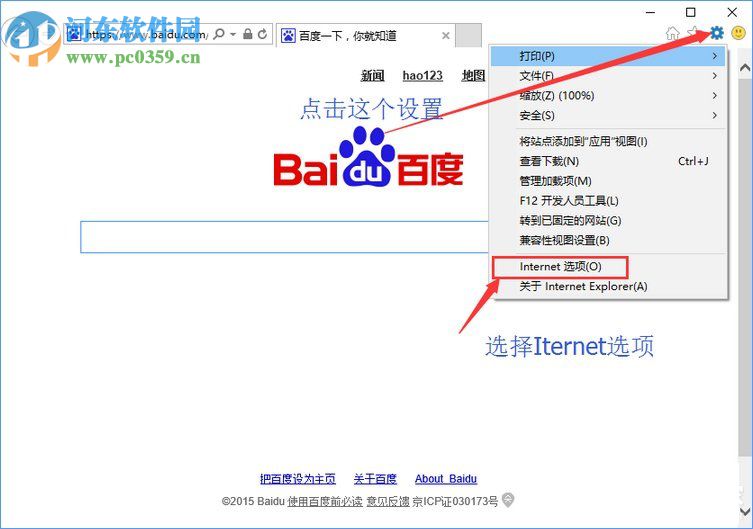
Task: Open the 安全(S) menu item
Action: pyautogui.click(x=608, y=115)
